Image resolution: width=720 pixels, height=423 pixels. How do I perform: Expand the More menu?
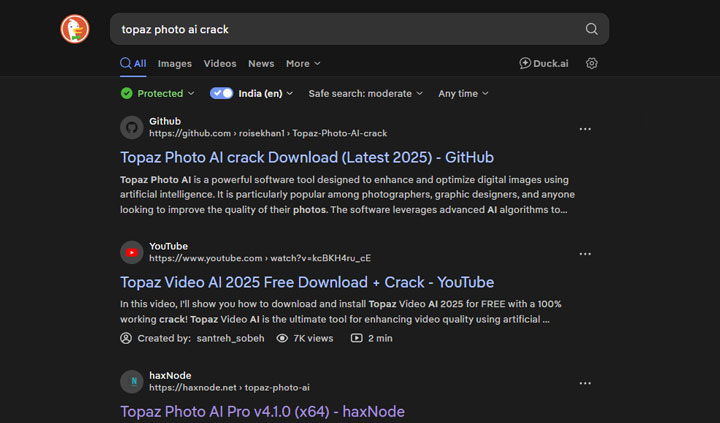click(x=303, y=63)
